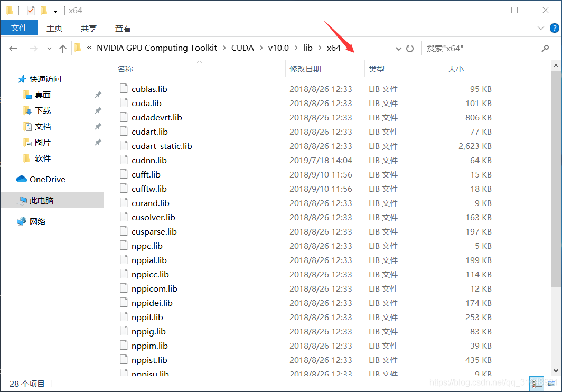Select file name nppist.lib

149,360
